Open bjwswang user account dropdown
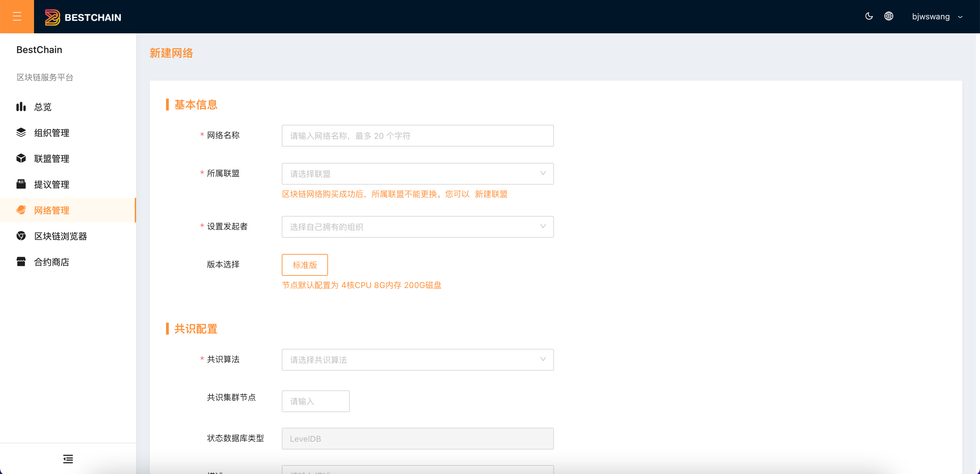Viewport: 980px width, 474px height. 937,17
